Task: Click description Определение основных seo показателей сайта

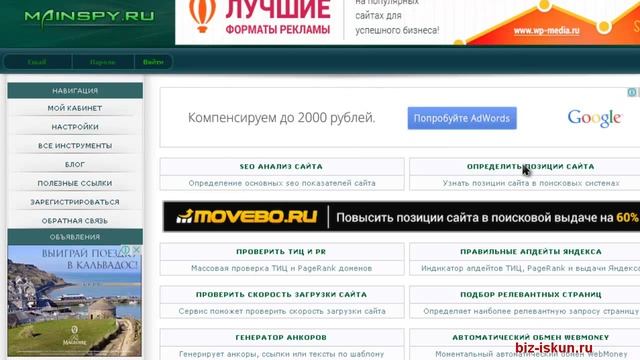Action: pyautogui.click(x=282, y=183)
